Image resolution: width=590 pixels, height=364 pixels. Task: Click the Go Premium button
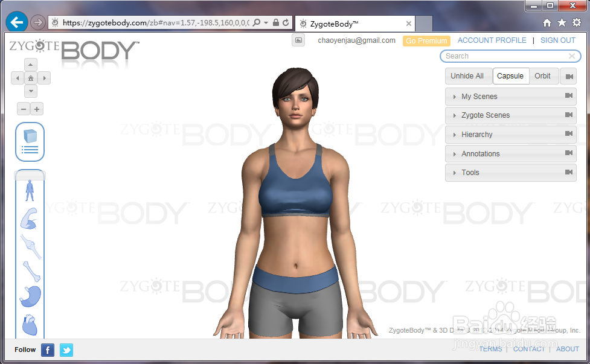coord(426,40)
